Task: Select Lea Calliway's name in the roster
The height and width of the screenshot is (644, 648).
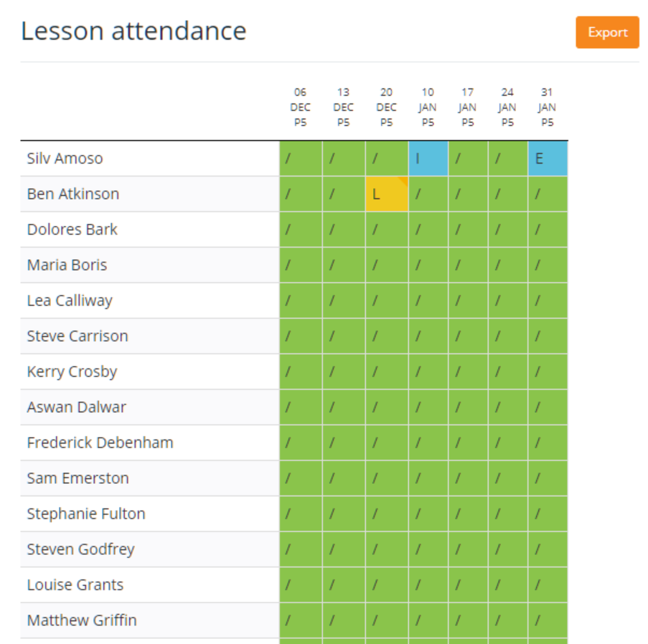Action: [x=69, y=300]
